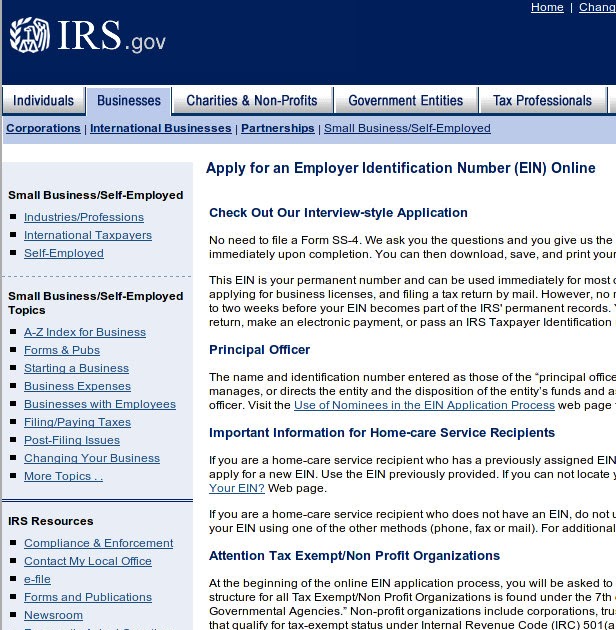Click heading 'Important Information for Home-care Service Recipients'

382,433
